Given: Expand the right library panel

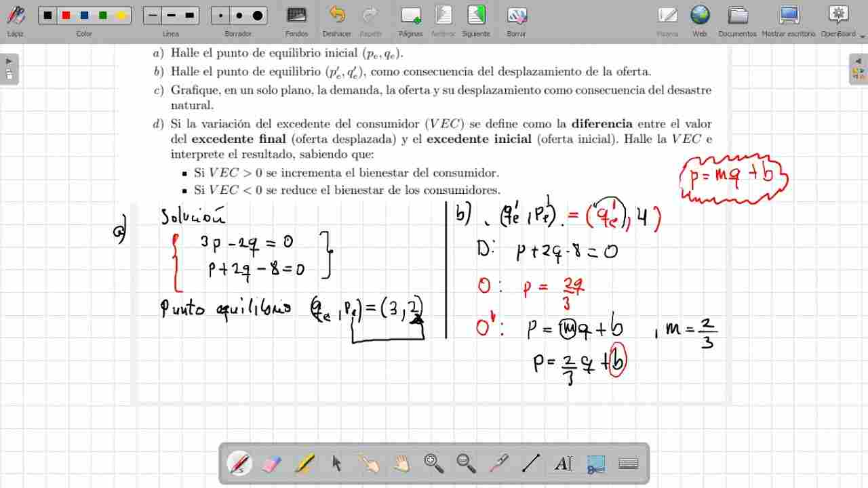Looking at the screenshot, I should point(859,68).
